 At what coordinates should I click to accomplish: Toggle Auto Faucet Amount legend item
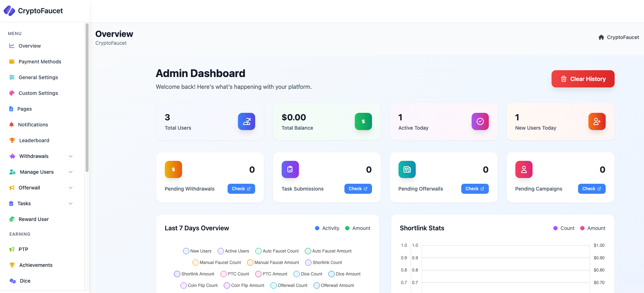[x=328, y=251]
